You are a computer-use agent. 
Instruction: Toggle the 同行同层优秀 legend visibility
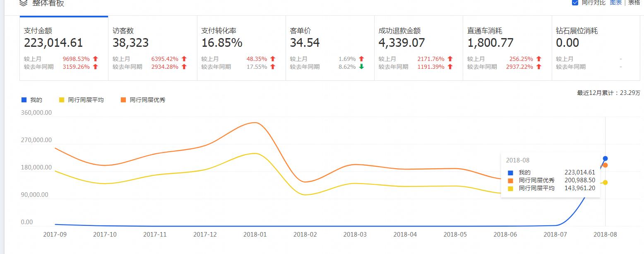(144, 99)
